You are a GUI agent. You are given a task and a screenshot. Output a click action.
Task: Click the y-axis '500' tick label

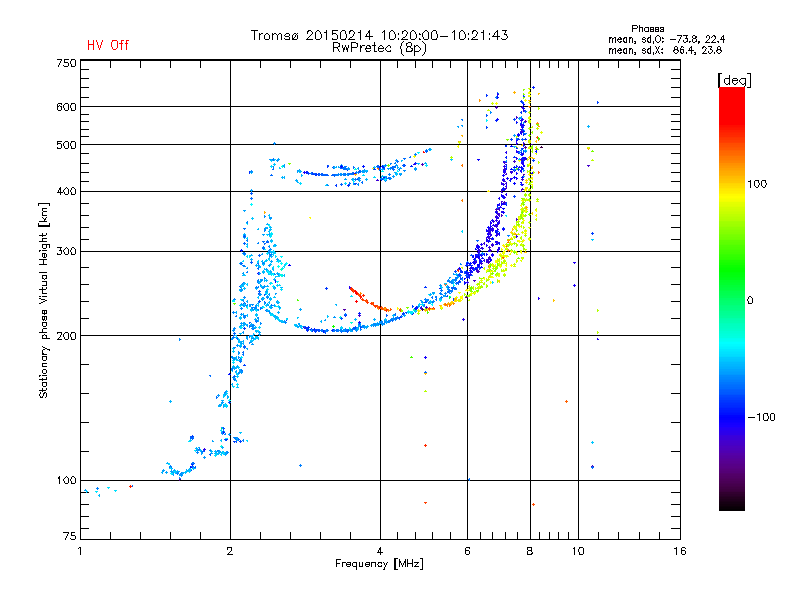click(x=66, y=145)
